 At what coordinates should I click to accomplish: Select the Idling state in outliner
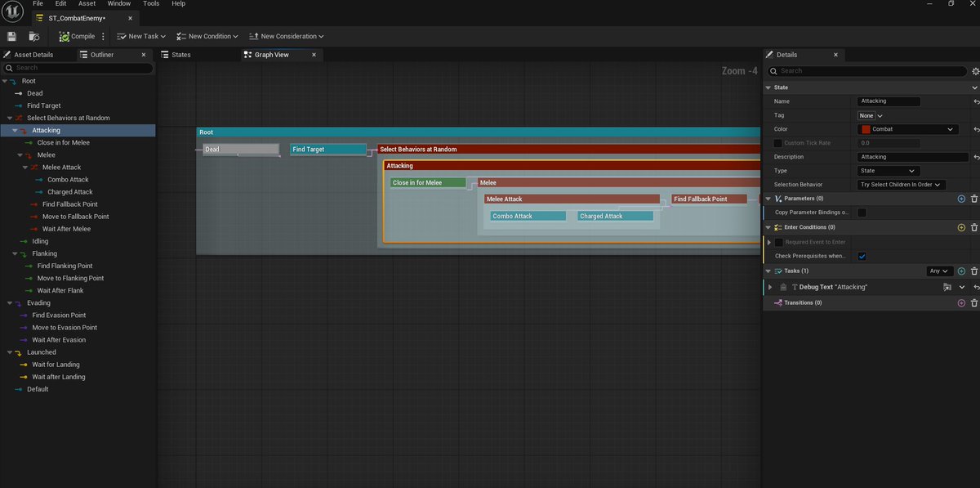point(40,241)
